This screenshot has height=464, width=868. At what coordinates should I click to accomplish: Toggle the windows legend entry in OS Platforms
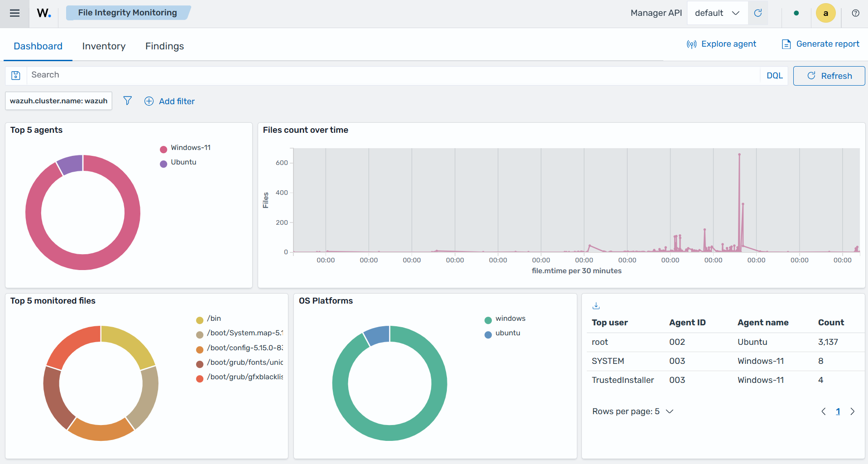pyautogui.click(x=505, y=319)
